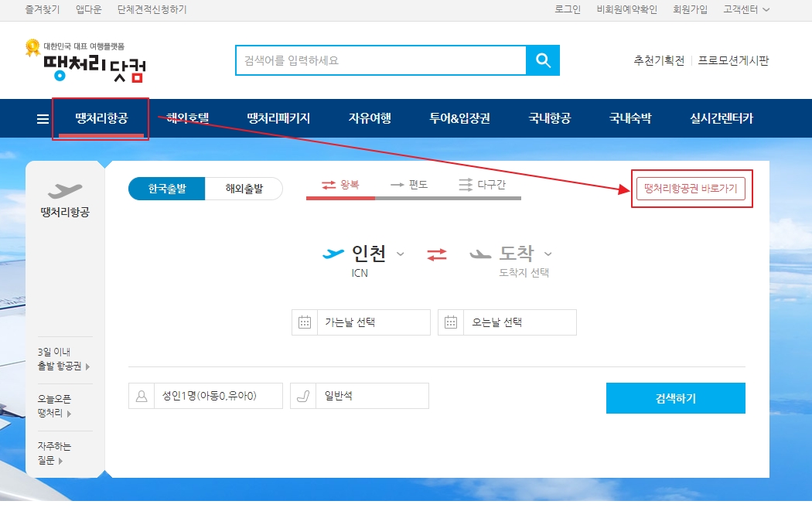The width and height of the screenshot is (812, 518).
Task: Click the seat class icon
Action: tap(303, 396)
